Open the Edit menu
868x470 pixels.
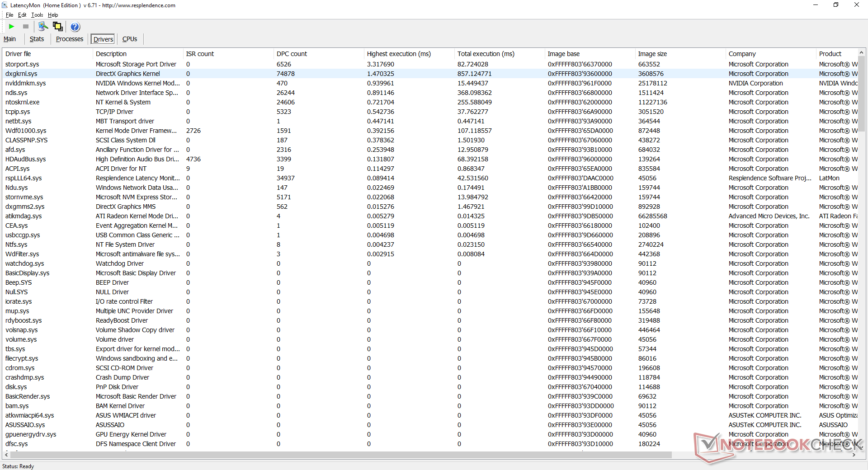click(x=22, y=15)
